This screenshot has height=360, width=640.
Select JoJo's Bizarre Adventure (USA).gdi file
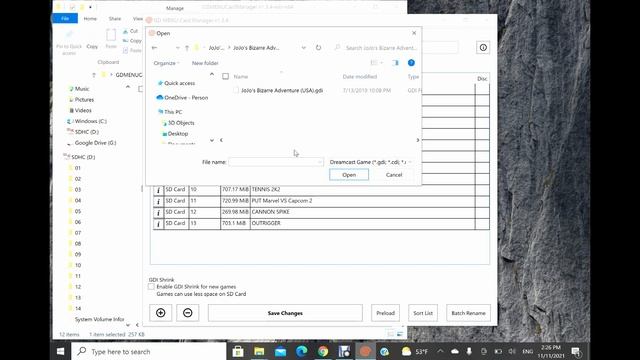pyautogui.click(x=282, y=90)
